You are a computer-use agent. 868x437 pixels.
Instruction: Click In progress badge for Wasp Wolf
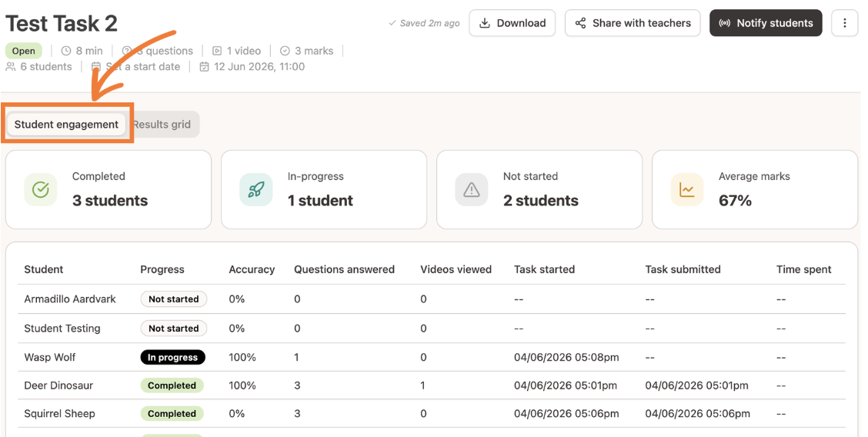pyautogui.click(x=172, y=357)
